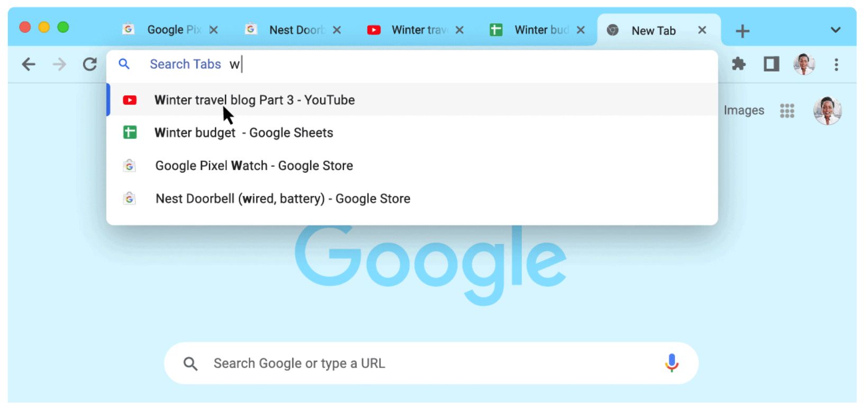Image resolution: width=868 pixels, height=411 pixels.
Task: Expand the tab search chevron
Action: 836,30
